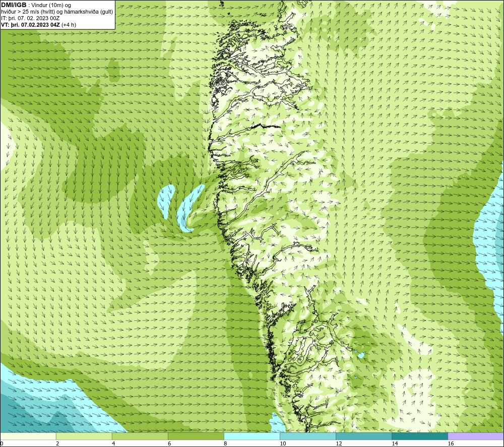
Task: Click the purple swatch above 16 m/s
Action: [476, 436]
